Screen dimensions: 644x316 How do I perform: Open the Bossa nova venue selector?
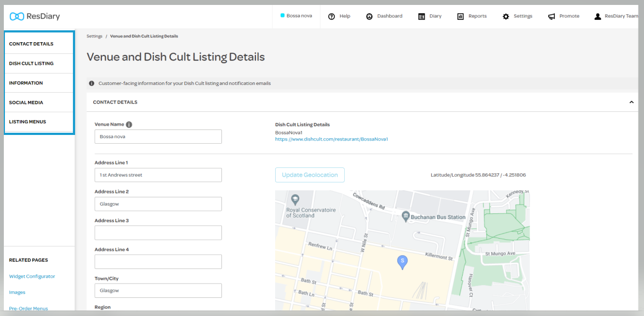click(x=296, y=16)
